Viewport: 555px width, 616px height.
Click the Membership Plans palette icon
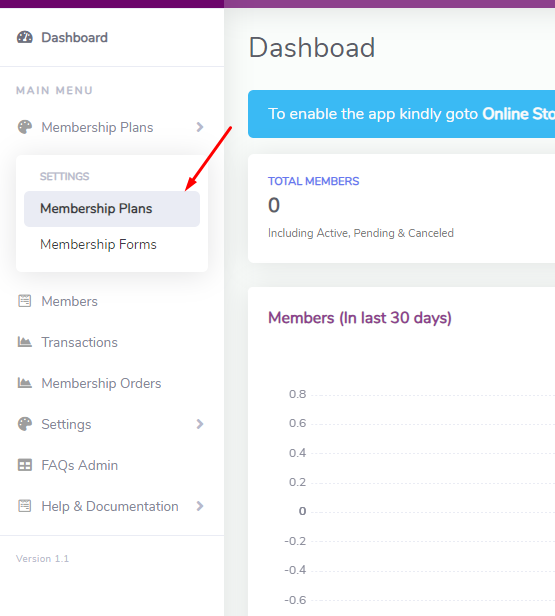pos(25,127)
